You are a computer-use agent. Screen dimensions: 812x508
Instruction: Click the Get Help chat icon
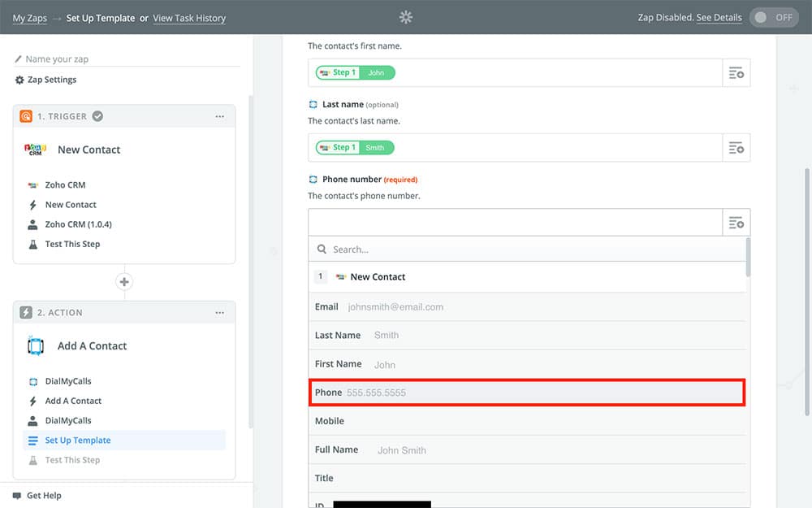click(17, 496)
